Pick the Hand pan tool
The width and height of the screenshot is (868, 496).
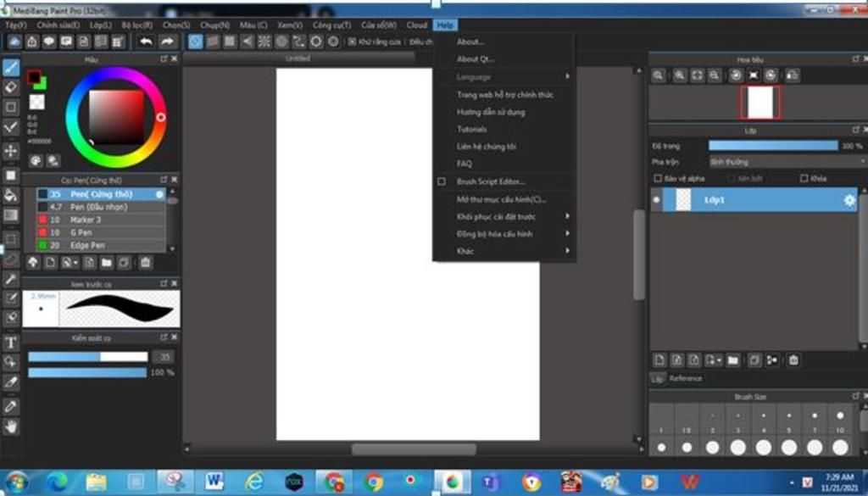(11, 426)
